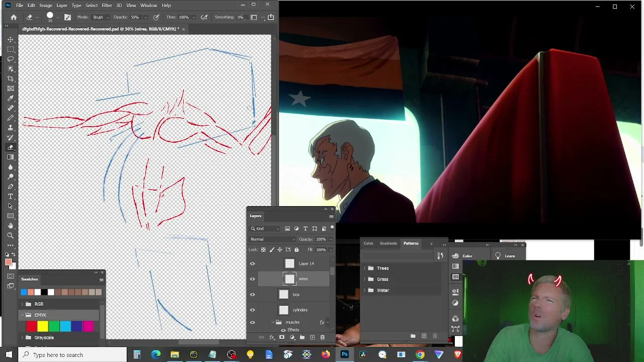This screenshot has width=644, height=362.
Task: Click the Learn panel button
Action: [505, 256]
